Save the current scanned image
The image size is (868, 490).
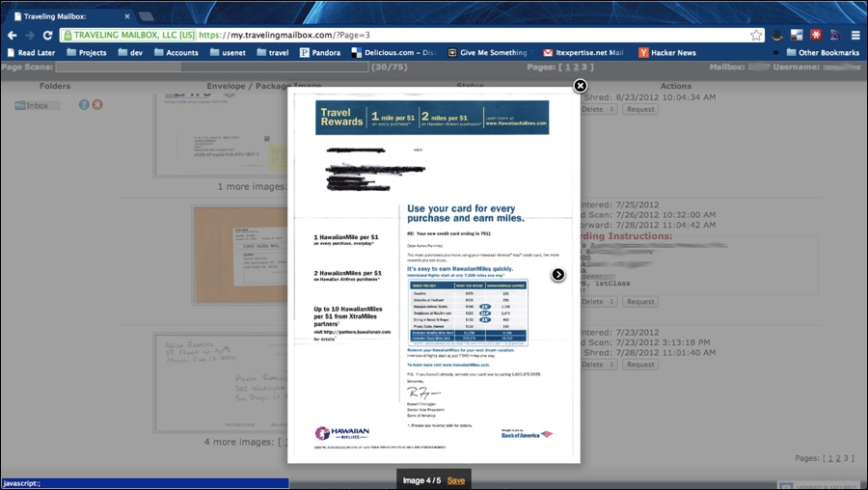point(455,480)
